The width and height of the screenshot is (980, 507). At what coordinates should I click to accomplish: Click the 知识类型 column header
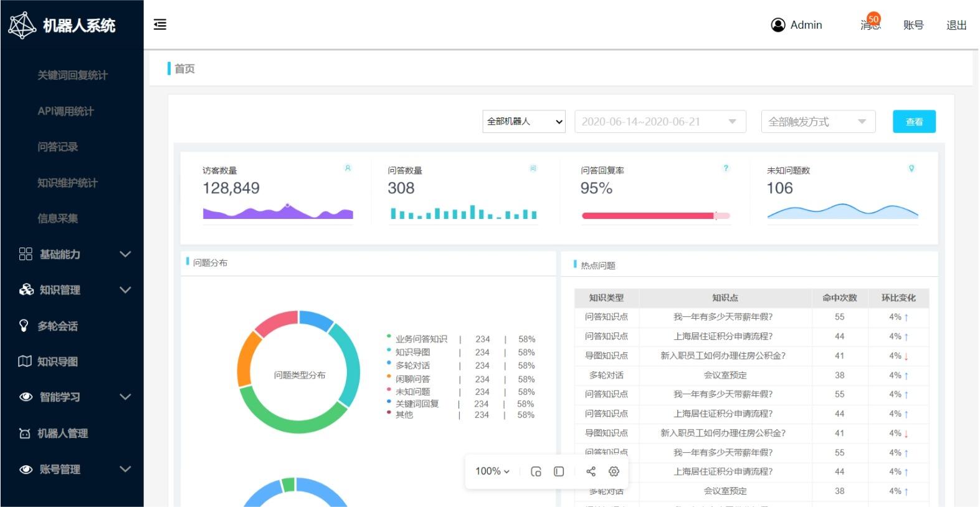tap(606, 298)
